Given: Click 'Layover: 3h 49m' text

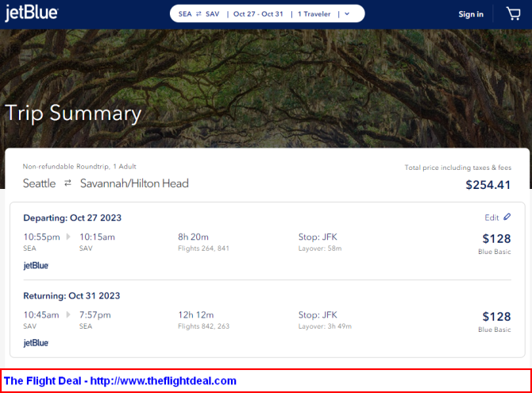Looking at the screenshot, I should click(x=325, y=326).
